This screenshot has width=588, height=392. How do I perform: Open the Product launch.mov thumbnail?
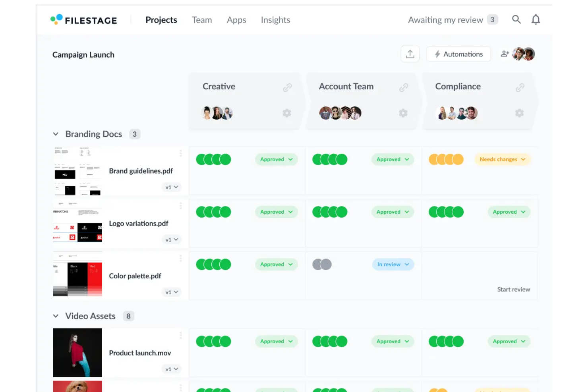[x=77, y=353]
